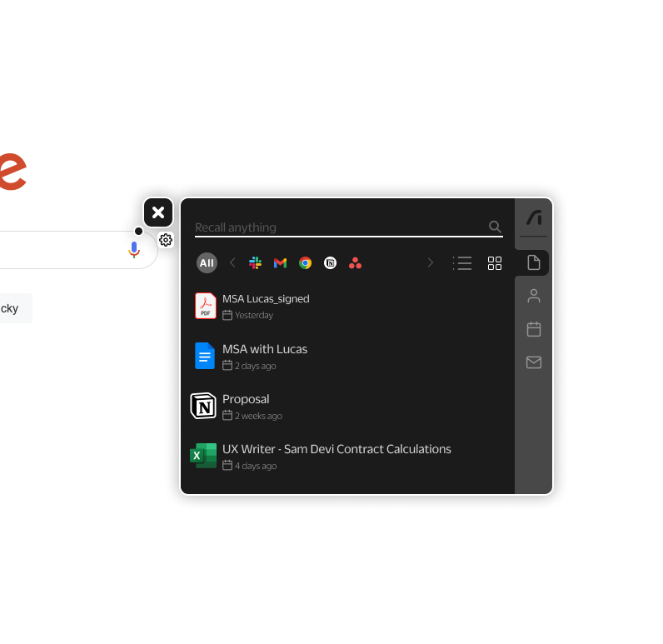663x644 pixels.
Task: Click the black dot handle above the gear
Action: (x=138, y=231)
